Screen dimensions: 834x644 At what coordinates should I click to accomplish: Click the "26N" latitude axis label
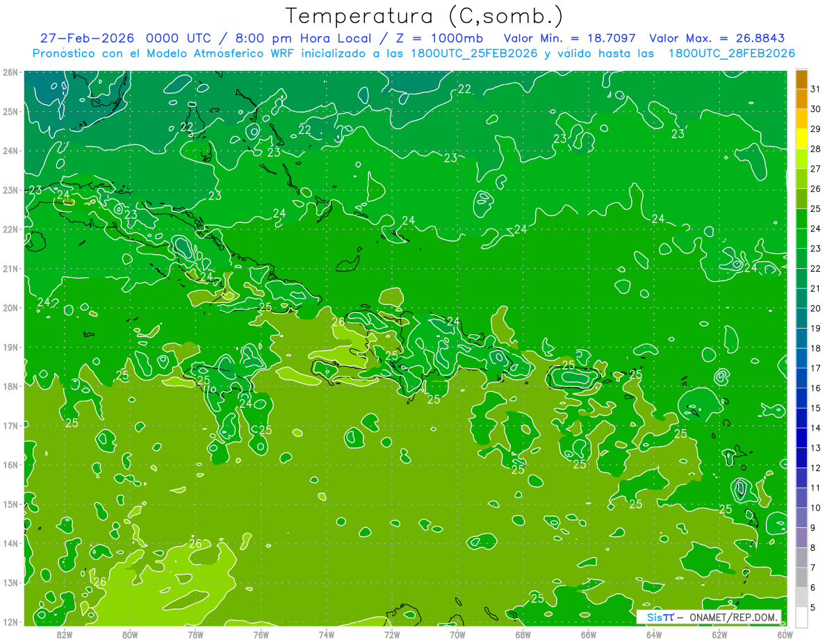[x=10, y=72]
